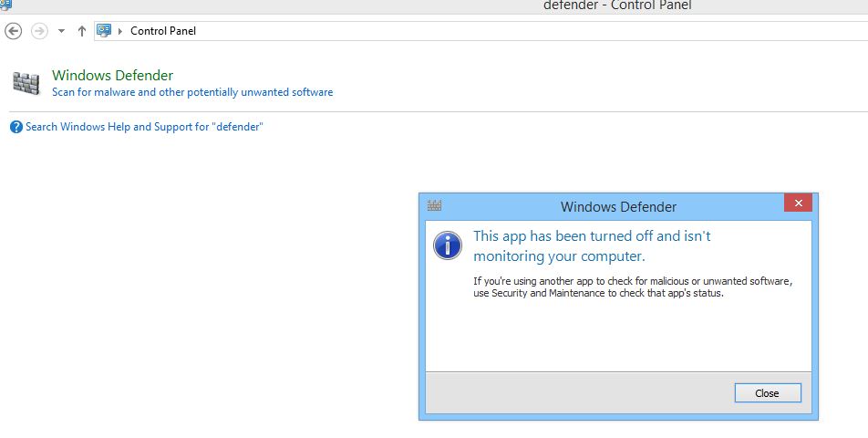The height and width of the screenshot is (438, 868).
Task: Expand the chevron before Control Panel breadcrumb
Action: tap(120, 31)
